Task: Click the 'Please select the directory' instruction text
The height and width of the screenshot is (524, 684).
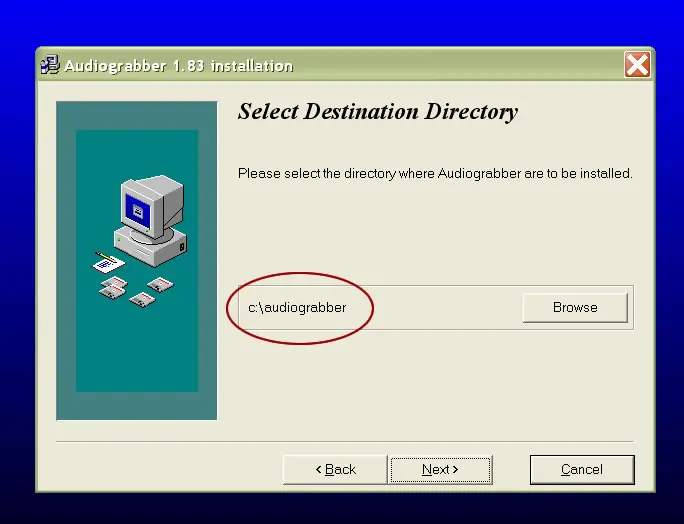Action: coord(435,174)
